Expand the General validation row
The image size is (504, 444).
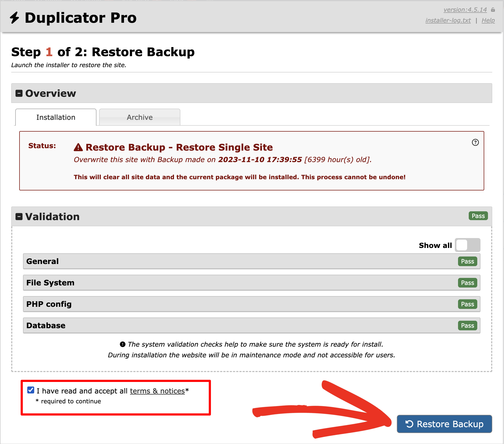pos(251,261)
